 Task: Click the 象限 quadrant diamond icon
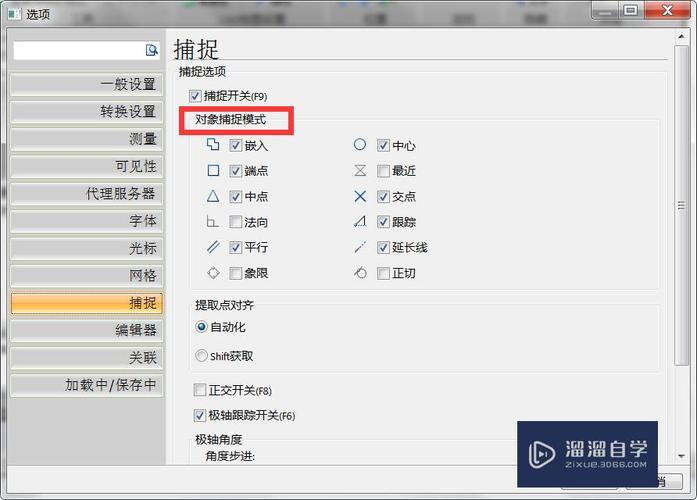point(213,272)
